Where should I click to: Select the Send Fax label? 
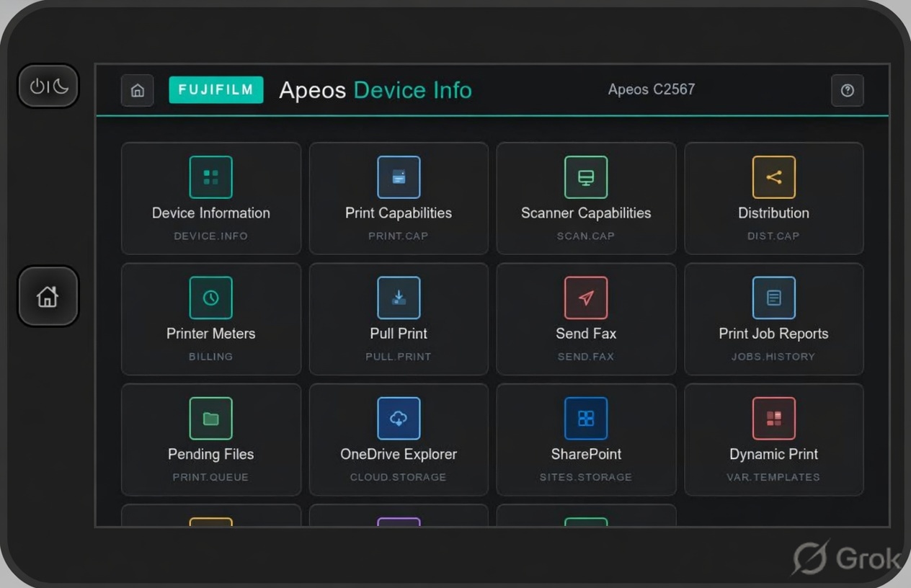click(x=586, y=334)
